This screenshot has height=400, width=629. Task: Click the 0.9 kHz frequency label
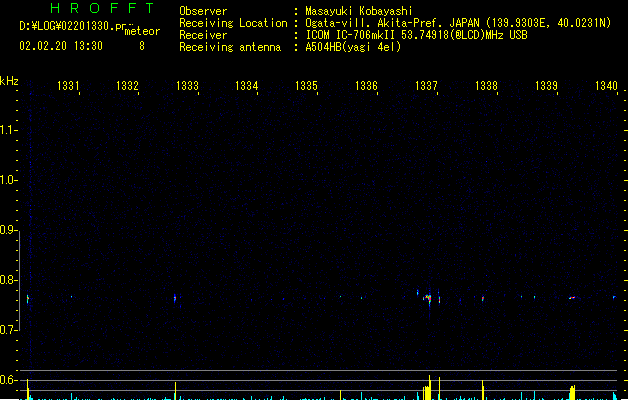click(x=7, y=229)
